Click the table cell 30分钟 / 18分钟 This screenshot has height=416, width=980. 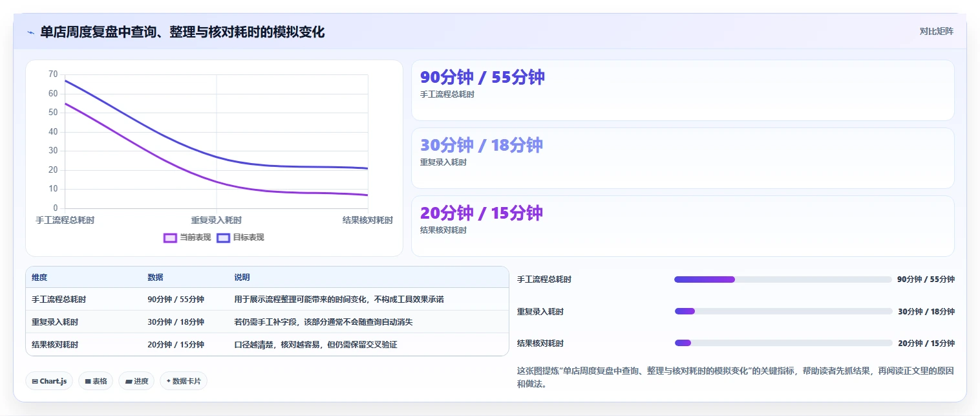tap(176, 322)
